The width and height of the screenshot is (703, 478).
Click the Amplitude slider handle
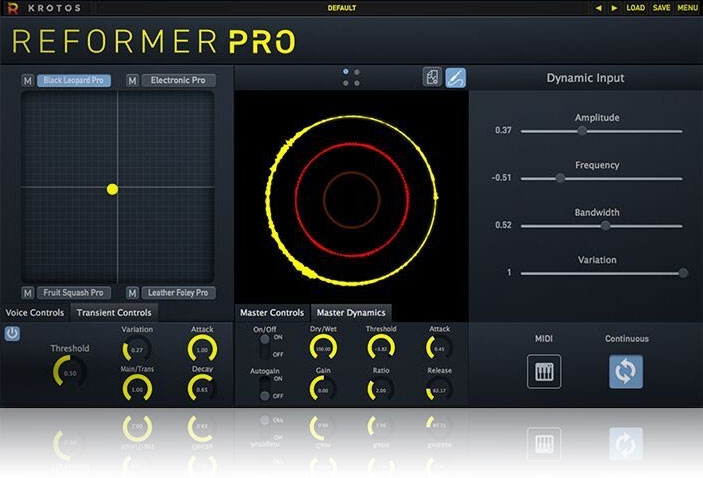582,131
